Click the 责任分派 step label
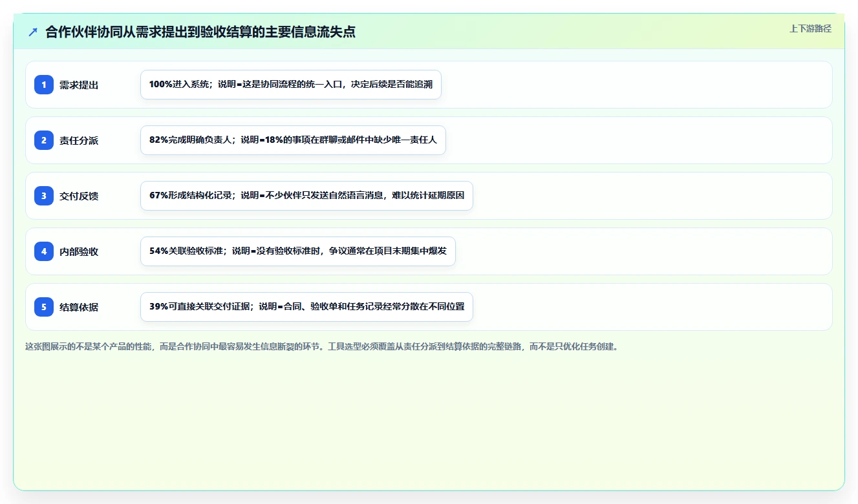858x504 pixels. (79, 140)
